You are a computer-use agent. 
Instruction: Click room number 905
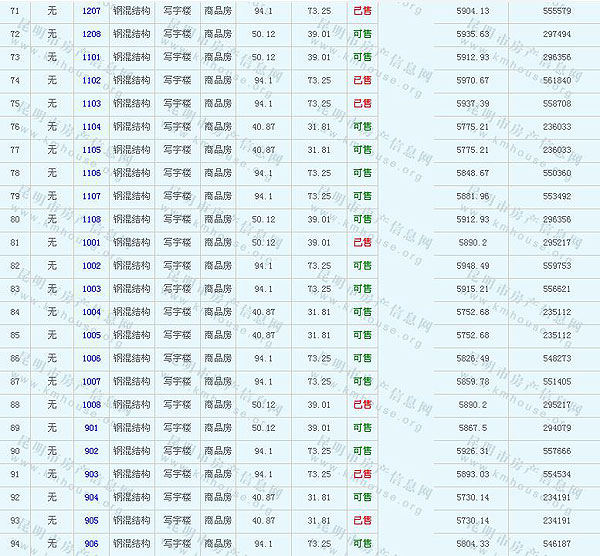coord(91,520)
